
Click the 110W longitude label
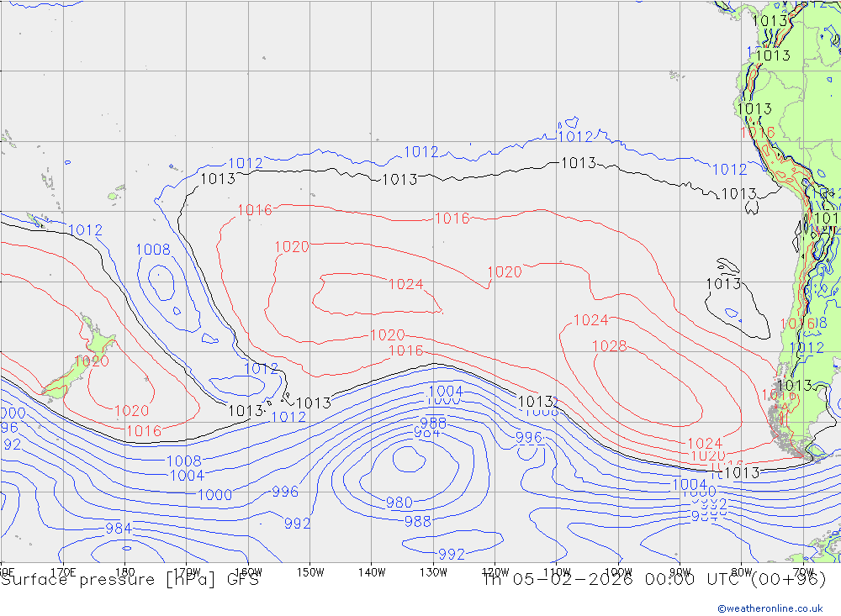(x=557, y=572)
